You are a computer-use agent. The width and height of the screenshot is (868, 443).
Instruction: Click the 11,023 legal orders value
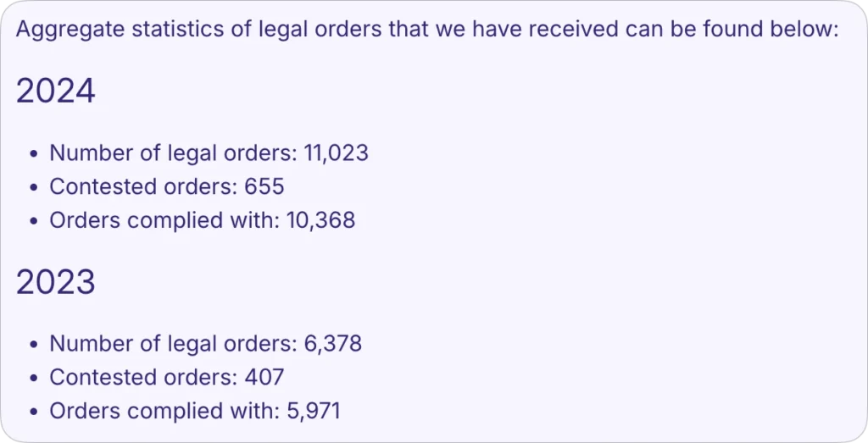pyautogui.click(x=336, y=152)
